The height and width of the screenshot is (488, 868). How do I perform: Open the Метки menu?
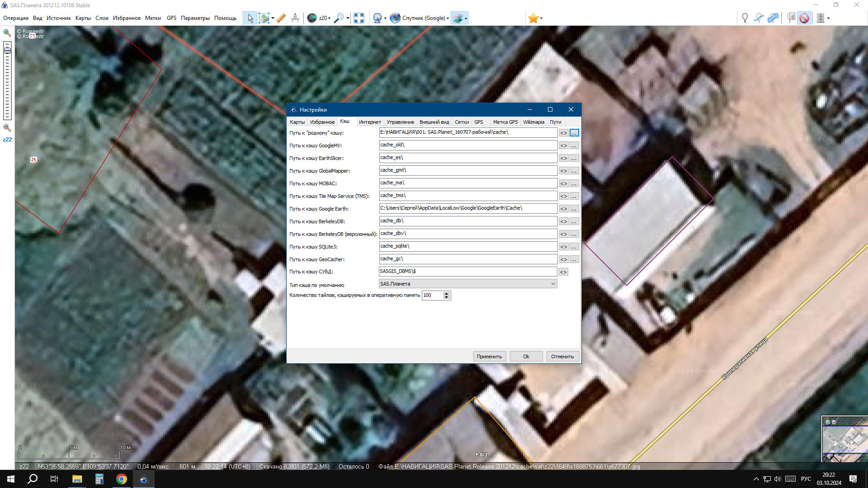[x=153, y=18]
